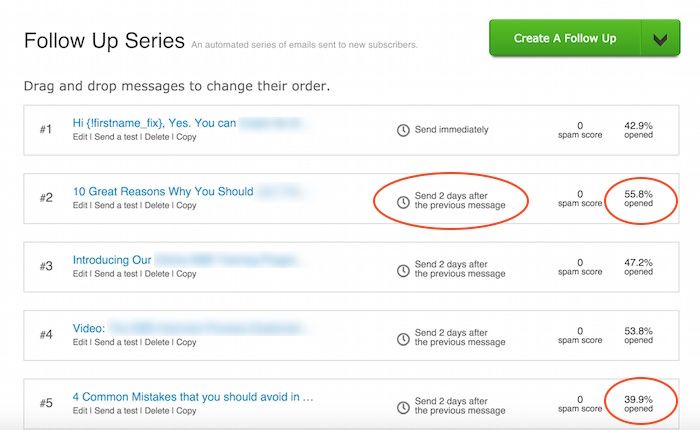This screenshot has height=430, width=700.
Task: Click the clock icon on message #5 row
Action: pos(403,407)
